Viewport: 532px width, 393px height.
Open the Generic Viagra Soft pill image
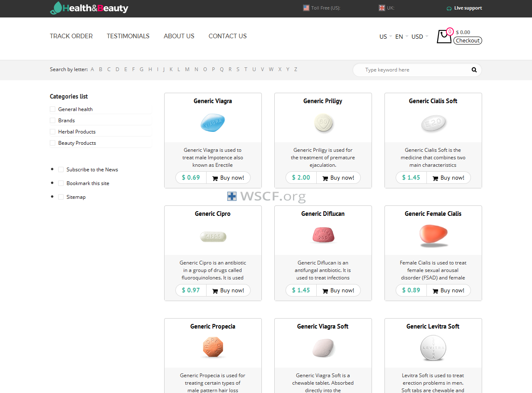323,348
